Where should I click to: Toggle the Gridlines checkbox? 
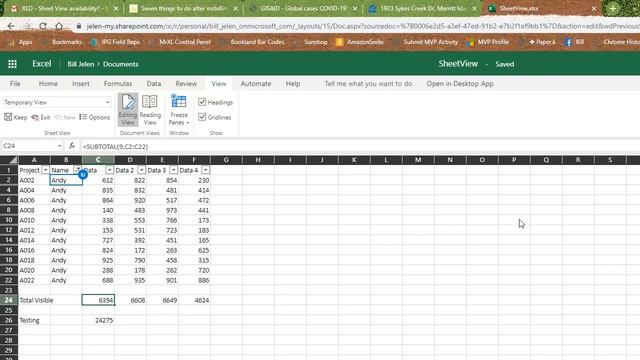click(202, 117)
